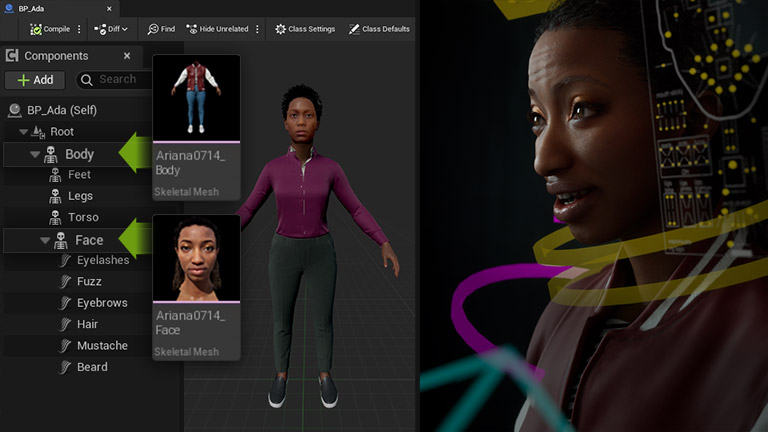Close the Components panel tab
Screen dimensions: 768x432
(126, 56)
